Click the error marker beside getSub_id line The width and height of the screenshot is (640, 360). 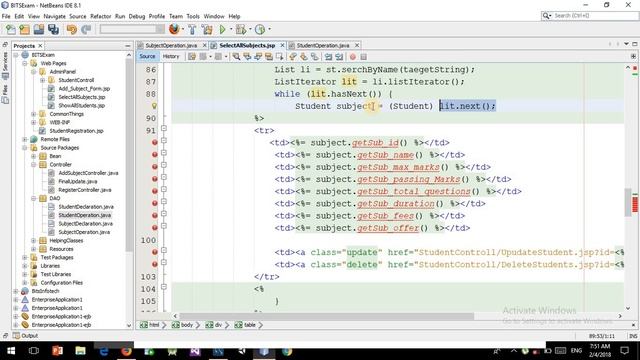pyautogui.click(x=155, y=142)
